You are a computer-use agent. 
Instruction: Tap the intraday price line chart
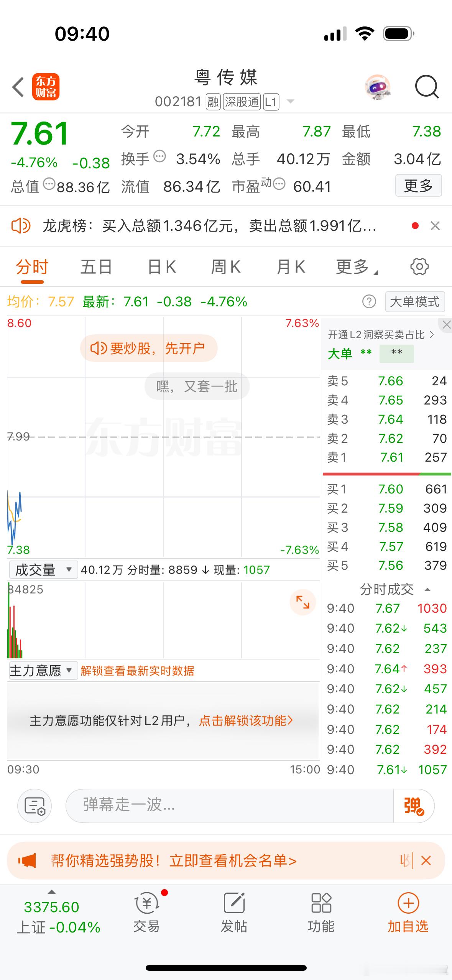click(163, 436)
